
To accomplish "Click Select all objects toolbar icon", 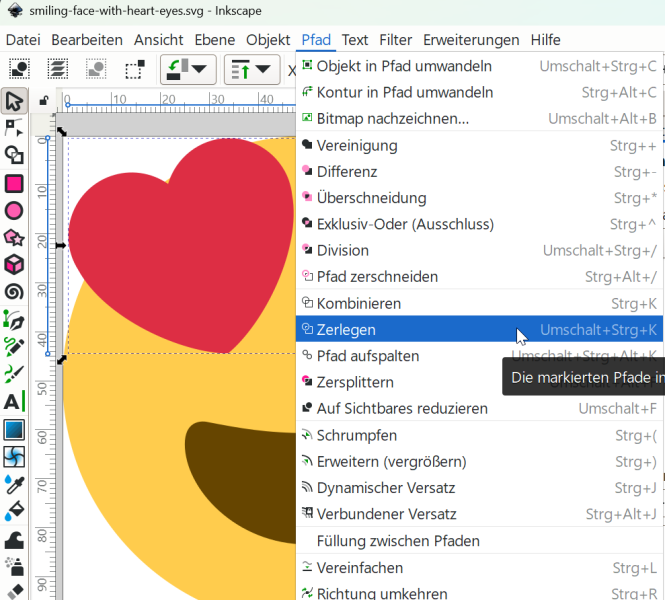I will 19,69.
